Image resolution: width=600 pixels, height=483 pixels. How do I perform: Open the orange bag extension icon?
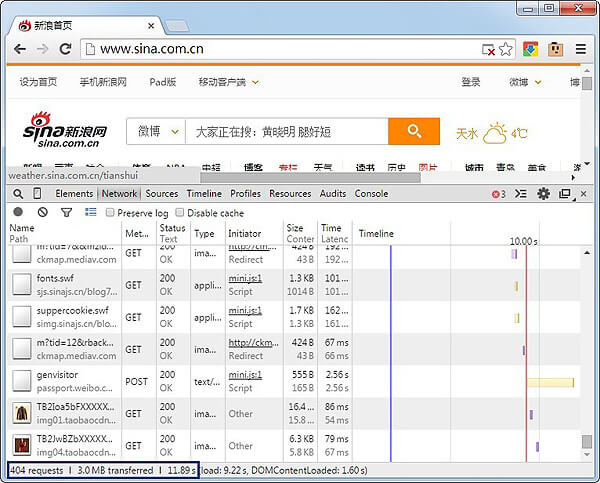[555, 49]
